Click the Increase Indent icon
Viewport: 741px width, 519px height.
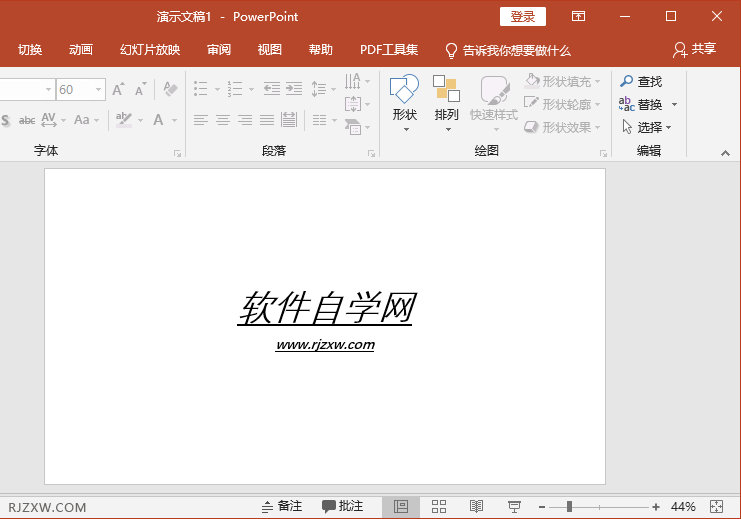tap(294, 89)
